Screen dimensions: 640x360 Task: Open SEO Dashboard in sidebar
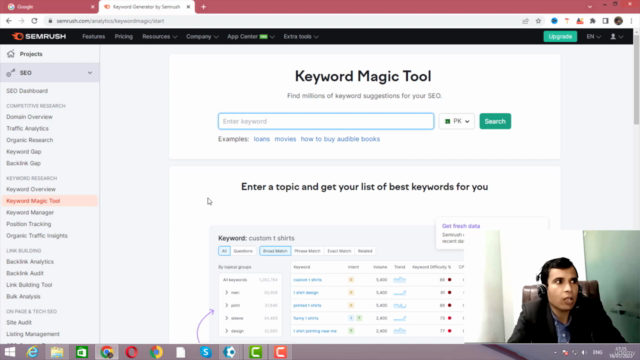click(x=27, y=91)
